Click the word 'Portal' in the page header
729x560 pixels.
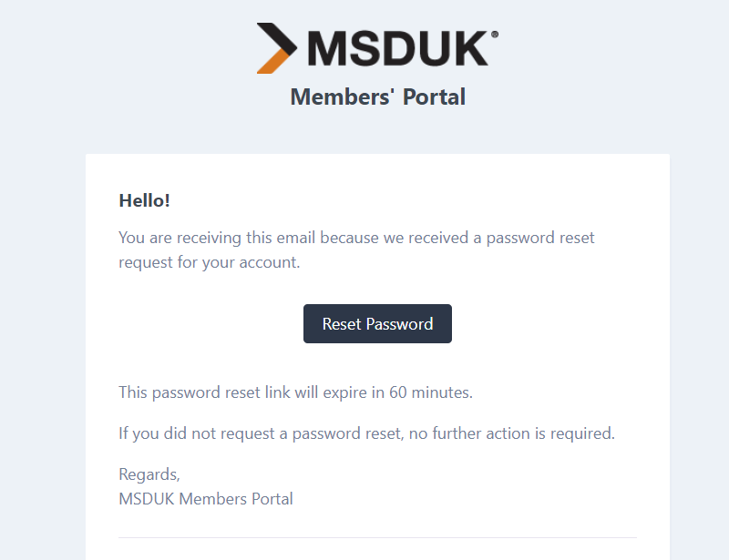(434, 97)
